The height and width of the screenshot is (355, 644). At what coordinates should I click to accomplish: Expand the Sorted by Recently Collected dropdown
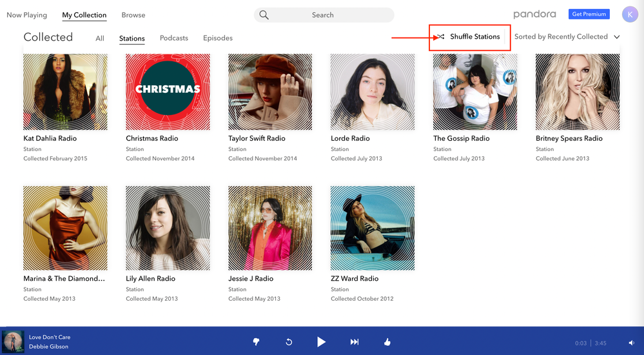567,37
